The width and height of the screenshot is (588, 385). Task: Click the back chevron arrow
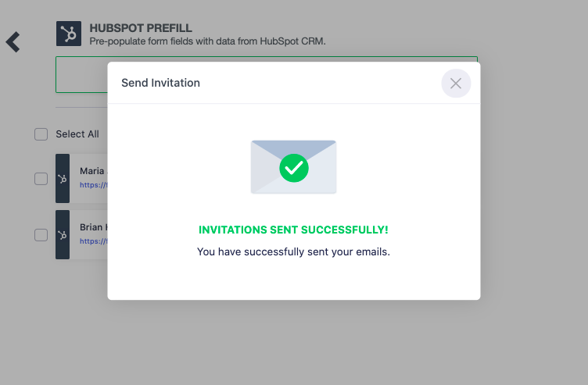13,41
